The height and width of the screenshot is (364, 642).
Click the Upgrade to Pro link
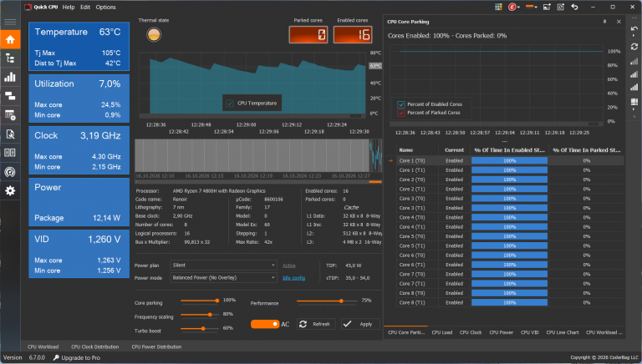point(80,357)
